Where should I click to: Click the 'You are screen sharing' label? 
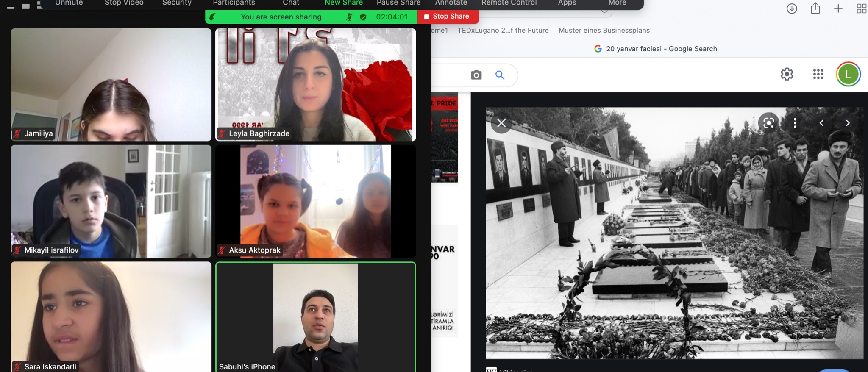click(x=281, y=17)
